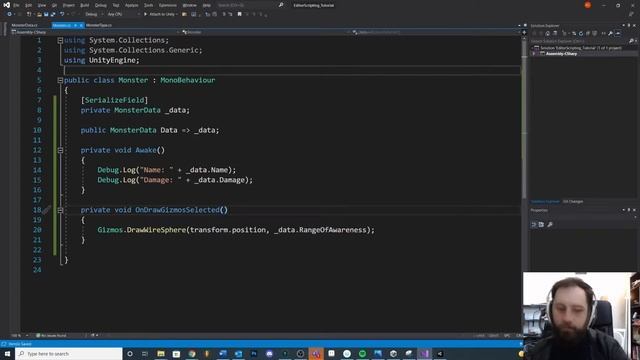The height and width of the screenshot is (360, 640).
Task: Click on DrawWireSphere in the code
Action: [156, 230]
